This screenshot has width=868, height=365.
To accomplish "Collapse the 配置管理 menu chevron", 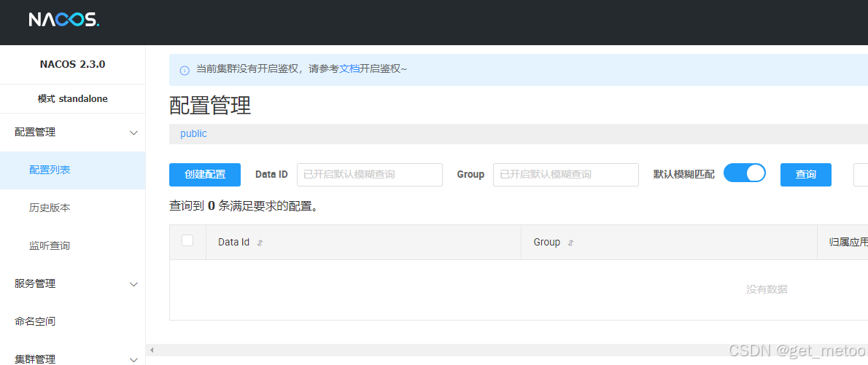I will point(133,133).
